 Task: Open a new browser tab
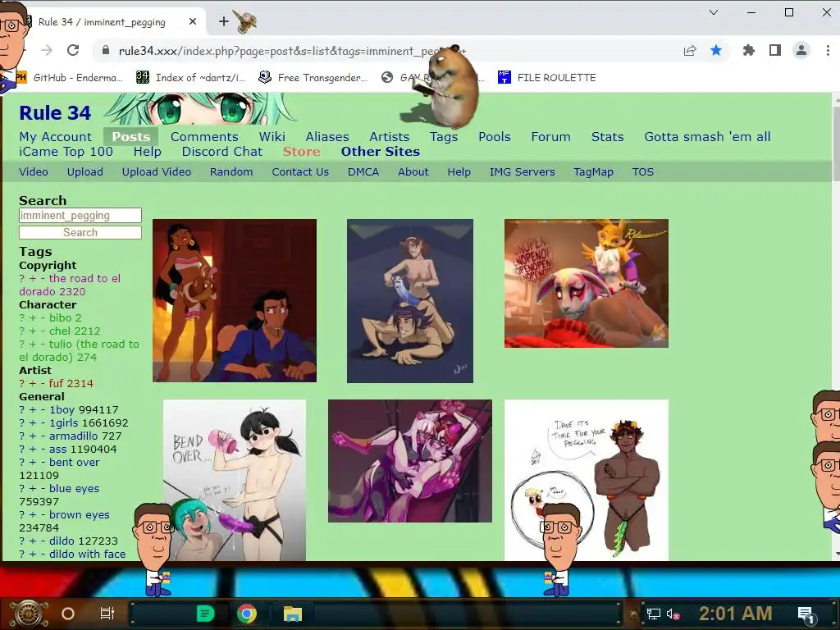pyautogui.click(x=224, y=21)
